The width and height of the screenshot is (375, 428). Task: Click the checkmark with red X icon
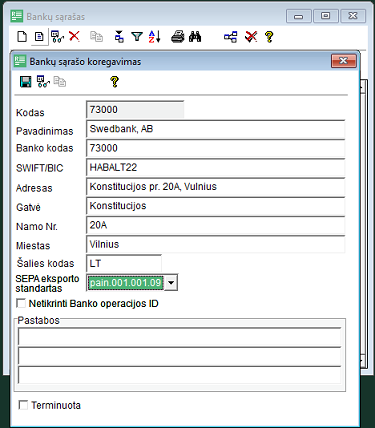[x=251, y=36]
